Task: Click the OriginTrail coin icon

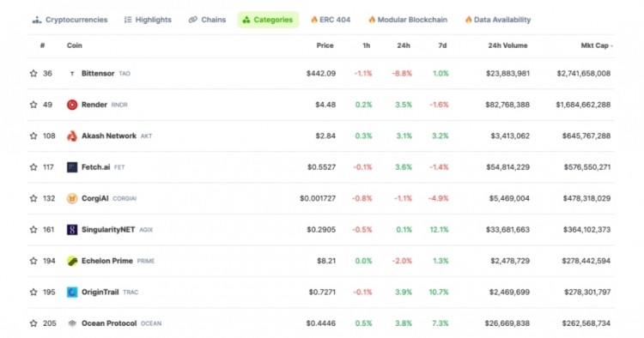Action: 72,292
